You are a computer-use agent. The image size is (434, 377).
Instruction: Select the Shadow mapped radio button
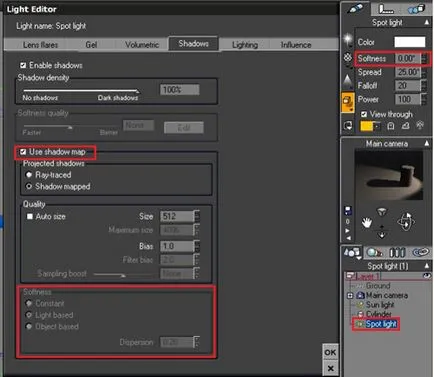29,186
